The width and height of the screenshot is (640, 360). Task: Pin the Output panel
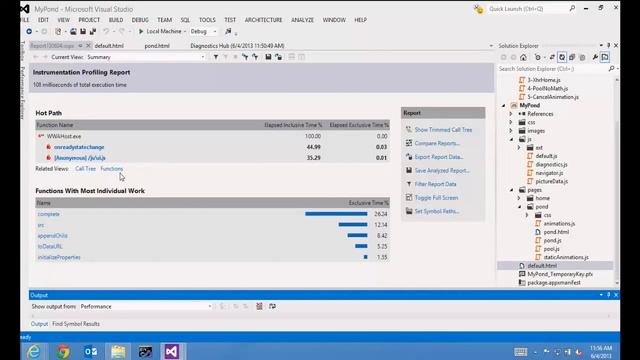pos(609,295)
